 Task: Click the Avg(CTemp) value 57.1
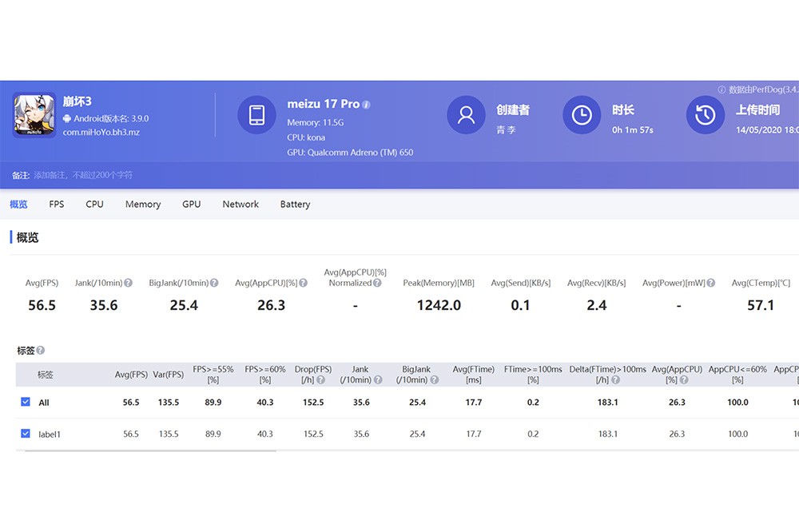point(761,305)
